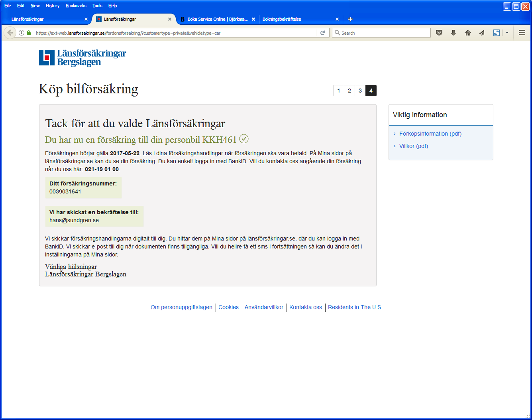Close the Bokningsbekräftelse tab
532x420 pixels.
[337, 19]
